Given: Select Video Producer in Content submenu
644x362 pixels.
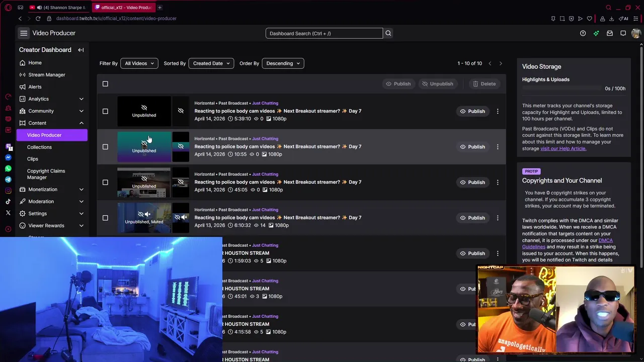Looking at the screenshot, I should click(x=52, y=135).
